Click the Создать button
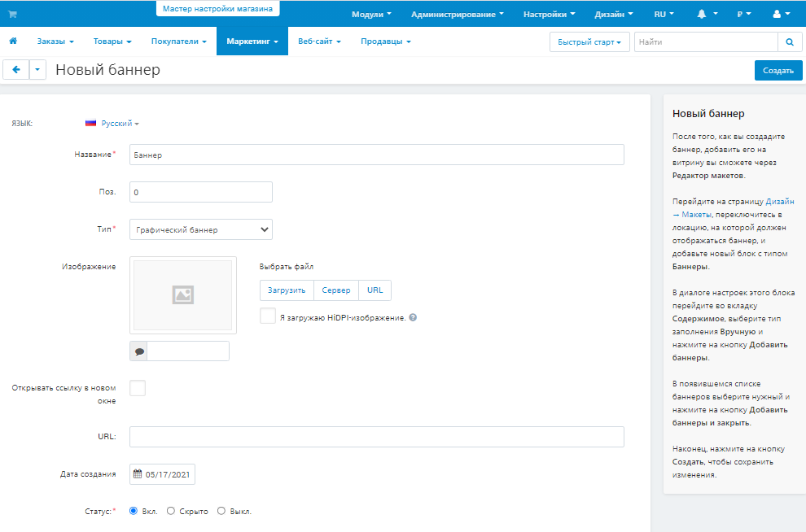The width and height of the screenshot is (806, 532). (x=778, y=70)
